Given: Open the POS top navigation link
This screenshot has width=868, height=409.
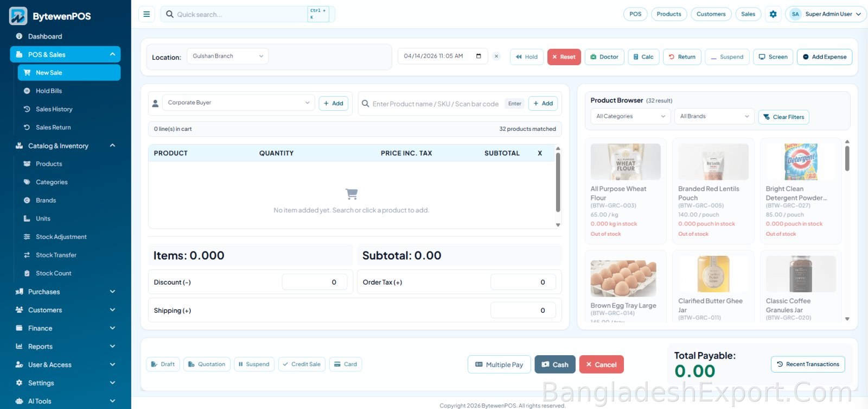Looking at the screenshot, I should pyautogui.click(x=635, y=14).
